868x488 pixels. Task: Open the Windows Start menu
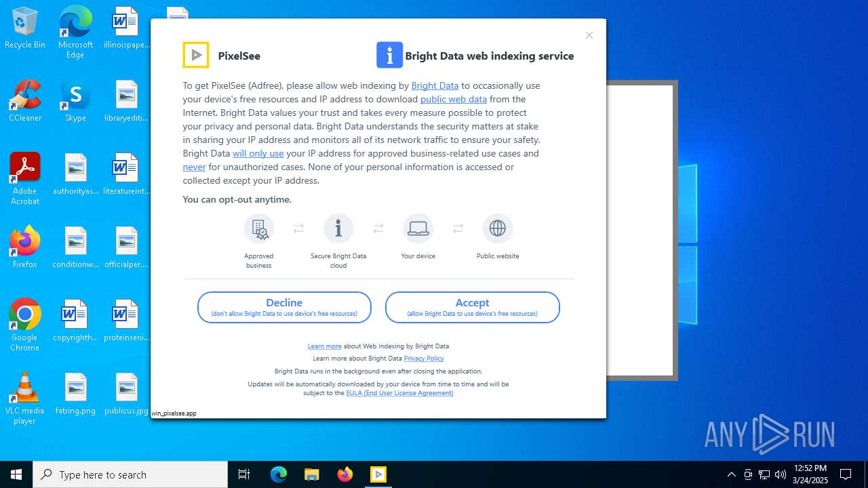(x=16, y=474)
